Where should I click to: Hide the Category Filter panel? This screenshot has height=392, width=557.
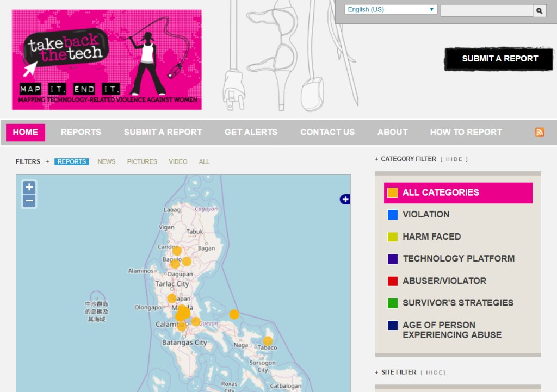pyautogui.click(x=455, y=159)
